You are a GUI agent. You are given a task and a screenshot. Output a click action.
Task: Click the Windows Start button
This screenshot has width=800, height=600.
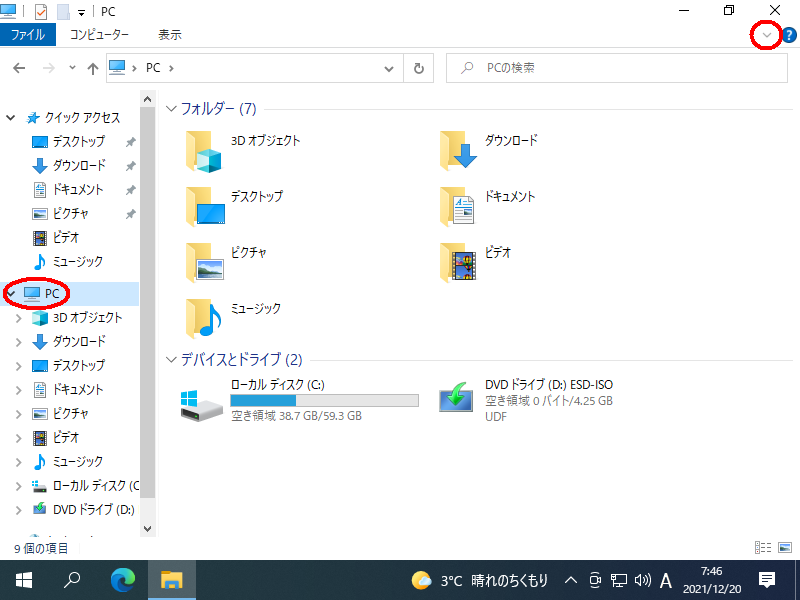(x=24, y=580)
